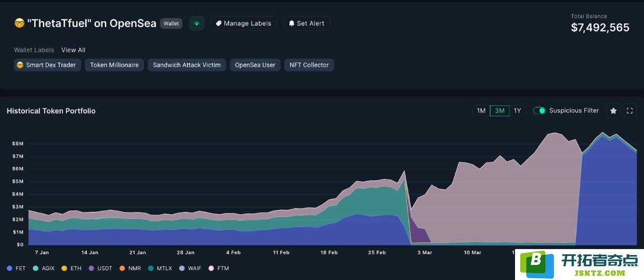Click the 10 Mar x-axis label
644x280 pixels.
472,253
